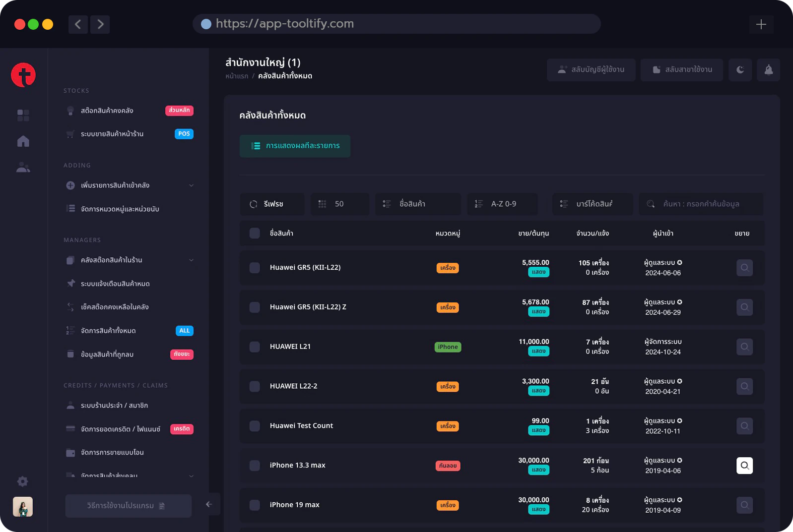Open จัดการสินค้าทั้งหมด sidebar item
The width and height of the screenshot is (793, 532).
coord(130,331)
